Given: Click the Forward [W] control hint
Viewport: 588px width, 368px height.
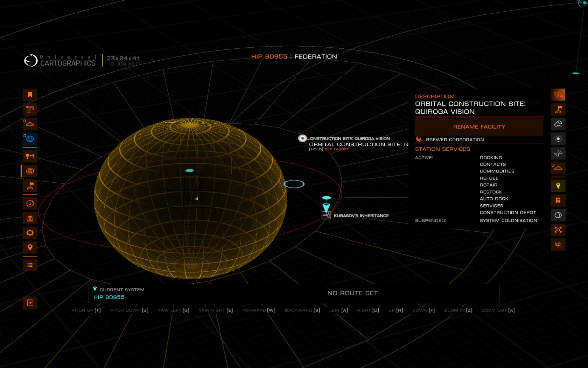Looking at the screenshot, I should [x=259, y=310].
